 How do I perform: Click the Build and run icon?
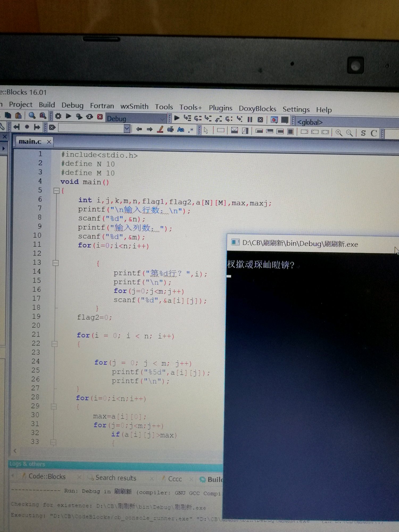79,116
